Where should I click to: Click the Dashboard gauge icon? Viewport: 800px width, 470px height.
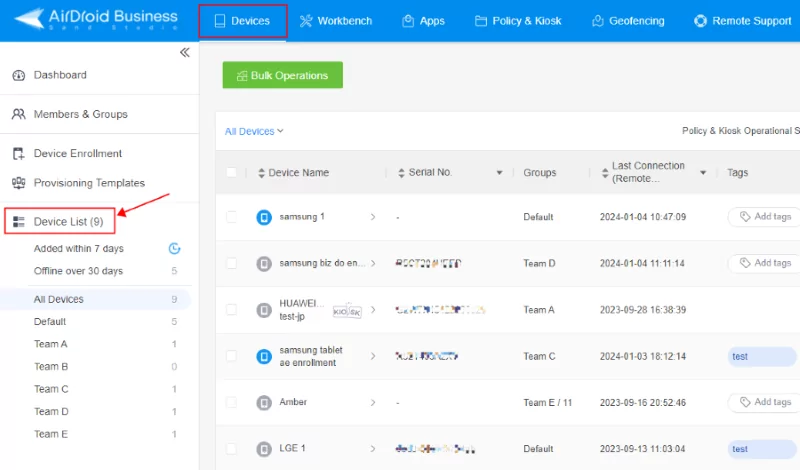coord(18,76)
